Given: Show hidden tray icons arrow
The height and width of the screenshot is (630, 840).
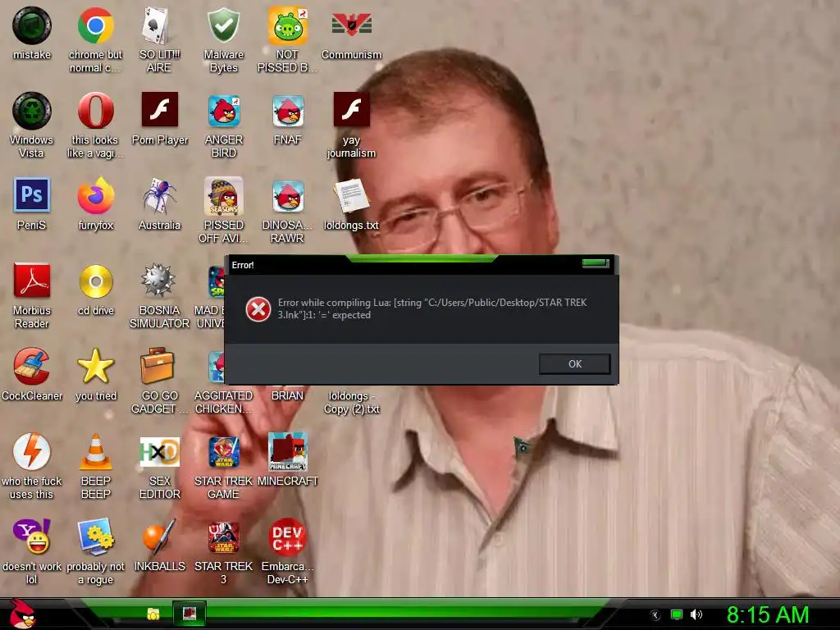Looking at the screenshot, I should 655,615.
